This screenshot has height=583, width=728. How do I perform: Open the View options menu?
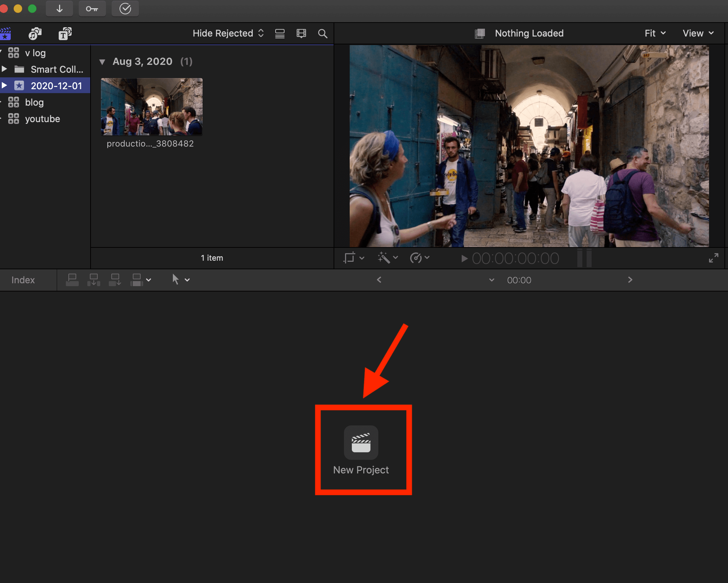point(698,33)
